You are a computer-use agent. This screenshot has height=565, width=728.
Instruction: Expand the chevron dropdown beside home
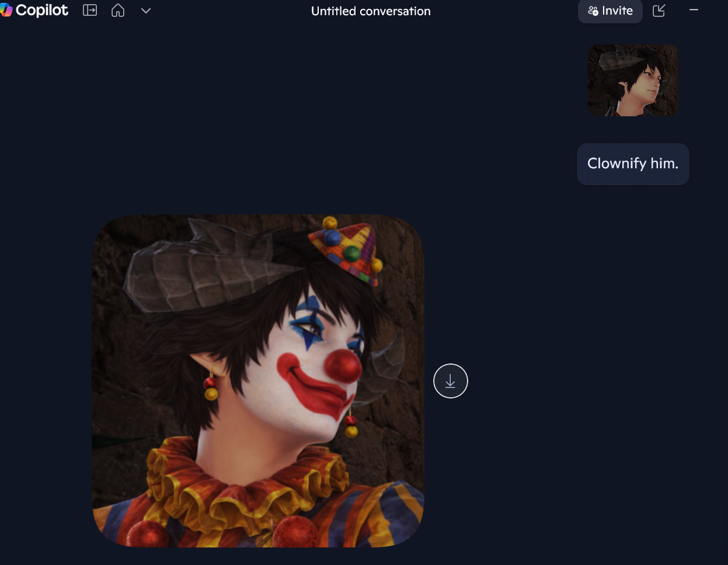(x=146, y=11)
